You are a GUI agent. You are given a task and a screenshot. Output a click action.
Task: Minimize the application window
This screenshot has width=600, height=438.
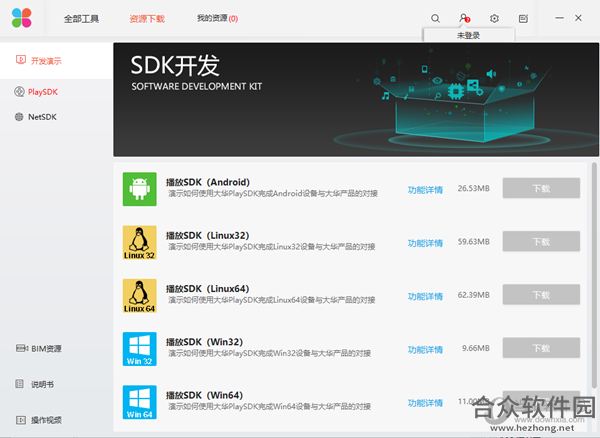pos(559,18)
